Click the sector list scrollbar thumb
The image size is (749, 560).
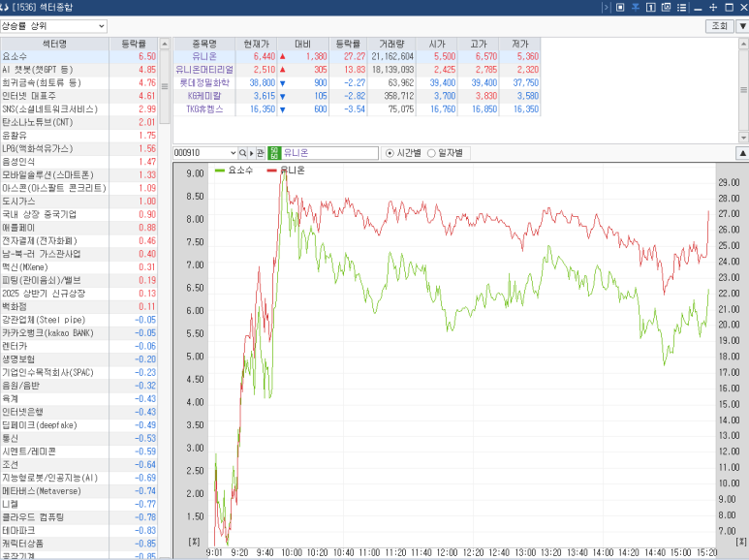pos(165,86)
